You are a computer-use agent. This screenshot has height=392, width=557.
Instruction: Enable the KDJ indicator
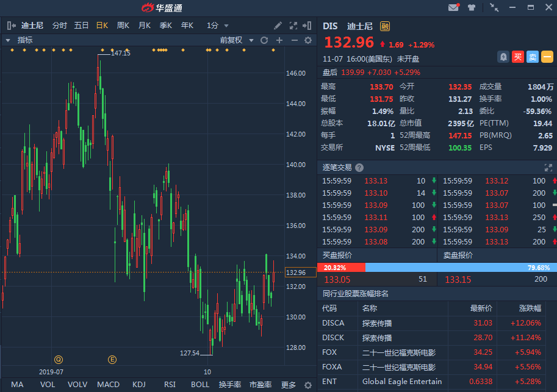click(x=138, y=385)
